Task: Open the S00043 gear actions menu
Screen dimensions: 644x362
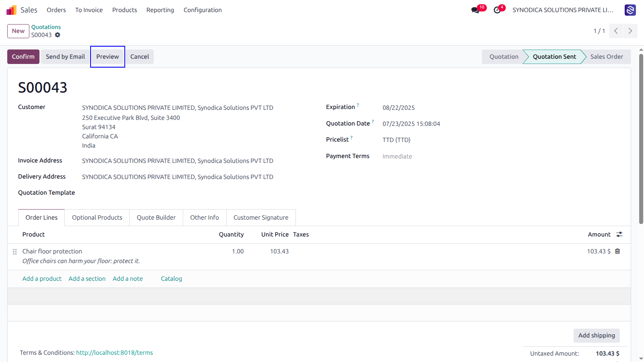Action: [58, 35]
